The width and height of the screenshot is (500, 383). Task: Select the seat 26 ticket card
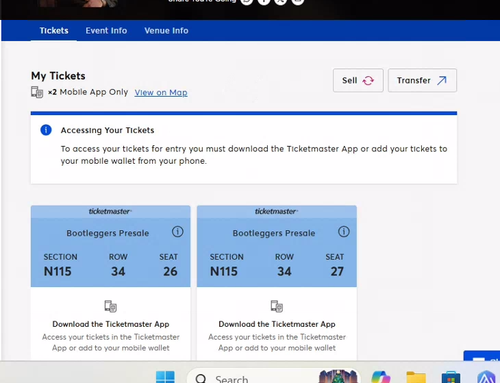(111, 283)
